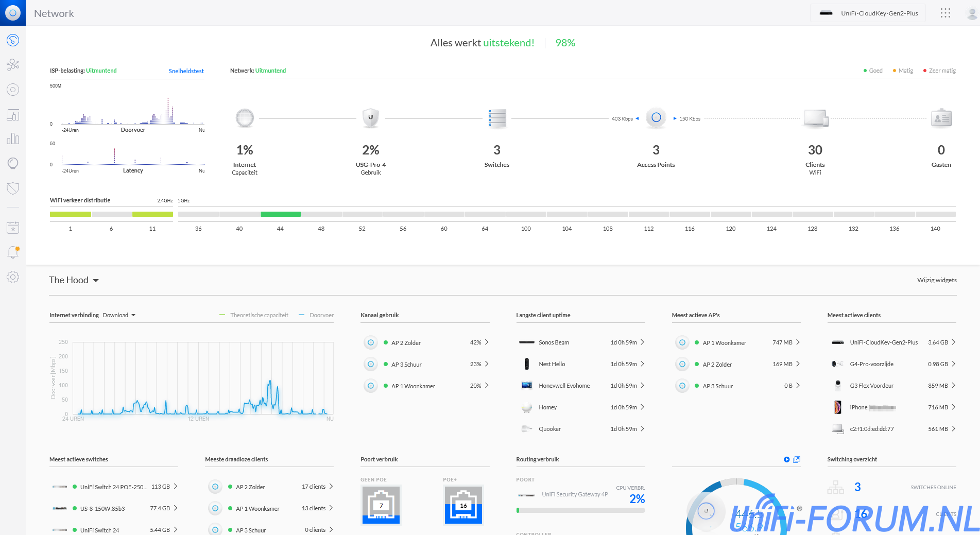This screenshot has width=980, height=535.
Task: Click the blue play button above the gauge
Action: tap(786, 459)
